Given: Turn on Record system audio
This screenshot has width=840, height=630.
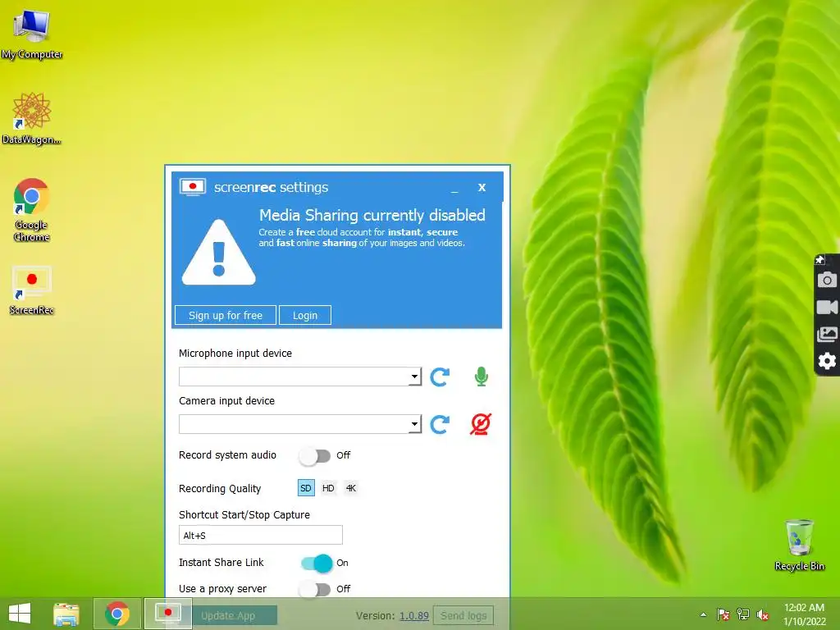Looking at the screenshot, I should (x=315, y=455).
